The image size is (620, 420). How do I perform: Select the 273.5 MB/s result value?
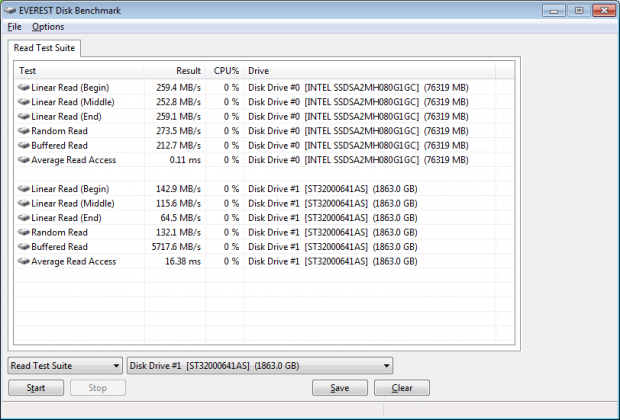tap(178, 131)
